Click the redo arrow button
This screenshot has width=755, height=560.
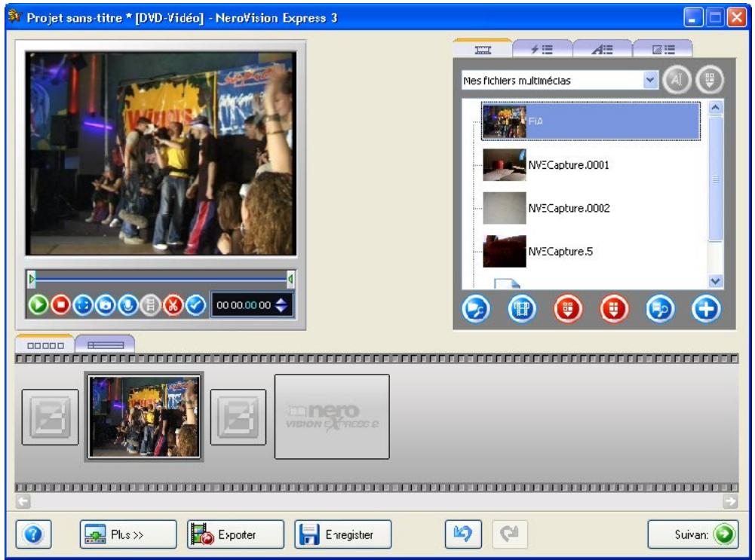coord(510,534)
